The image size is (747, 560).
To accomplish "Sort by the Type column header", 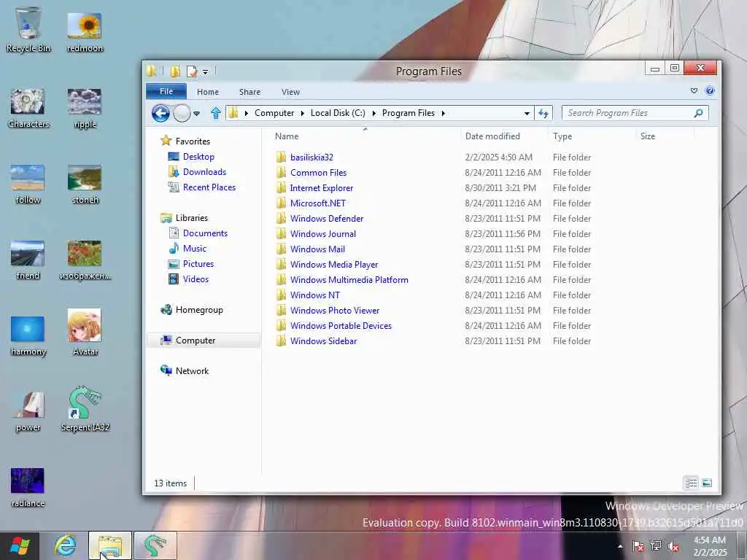I will (562, 136).
